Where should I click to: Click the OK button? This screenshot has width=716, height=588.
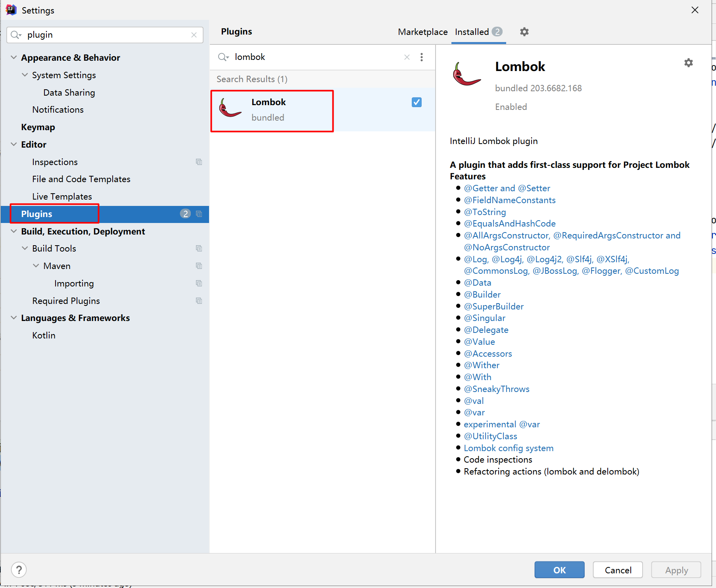coord(559,570)
